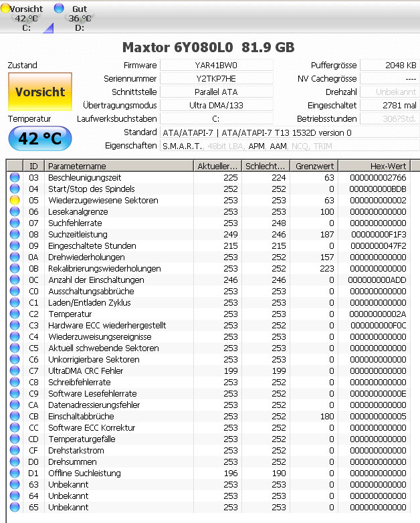The image size is (420, 523).
Task: Click the NV Cachegrösse field
Action: click(x=390, y=78)
